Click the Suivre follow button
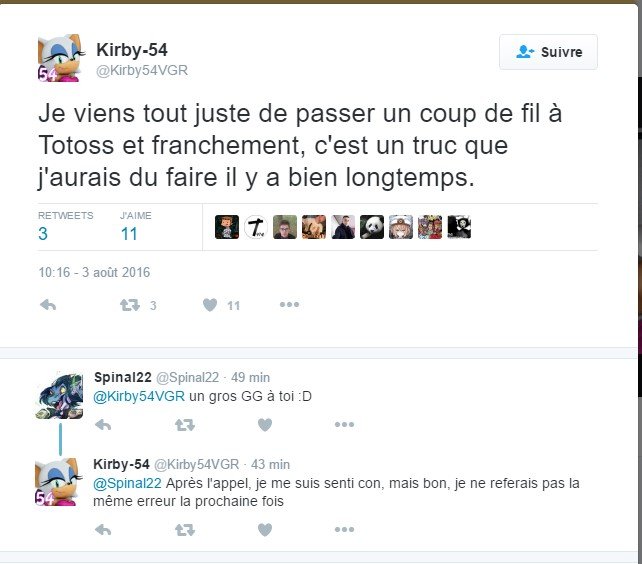The height and width of the screenshot is (564, 642). [x=548, y=52]
